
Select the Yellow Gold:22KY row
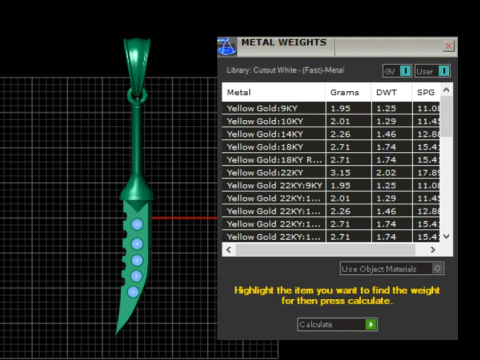[331, 173]
